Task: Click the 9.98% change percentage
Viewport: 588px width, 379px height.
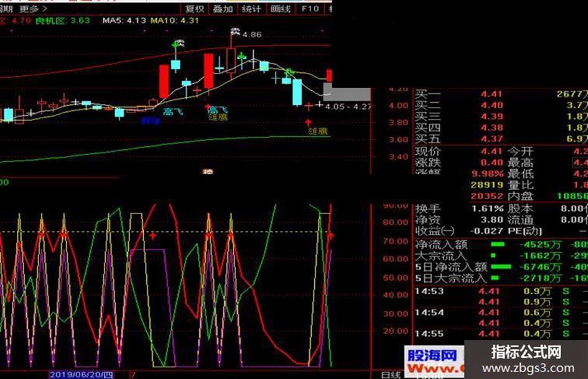Action: [487, 174]
